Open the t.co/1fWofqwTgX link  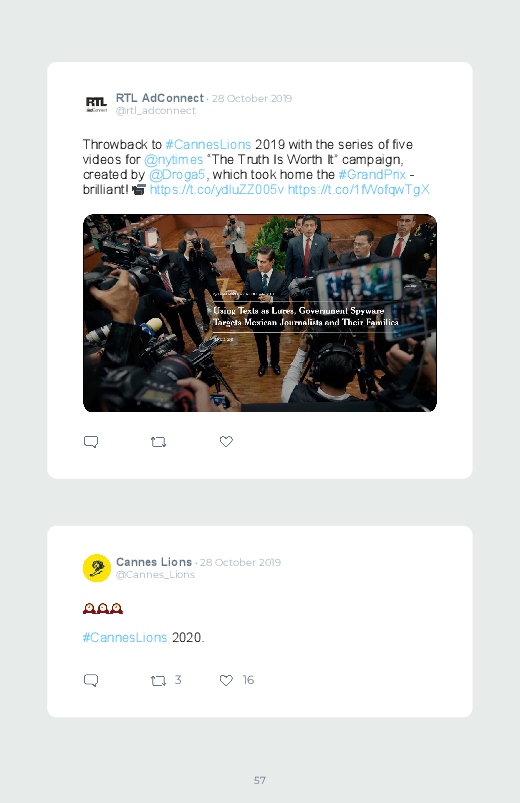tap(359, 189)
